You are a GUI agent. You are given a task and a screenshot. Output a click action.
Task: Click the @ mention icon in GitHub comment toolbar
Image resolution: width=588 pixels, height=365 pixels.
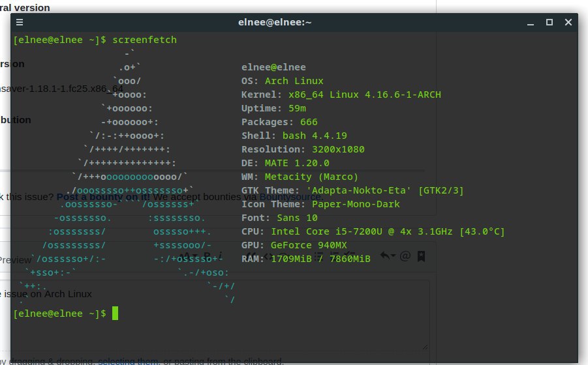[x=405, y=256]
